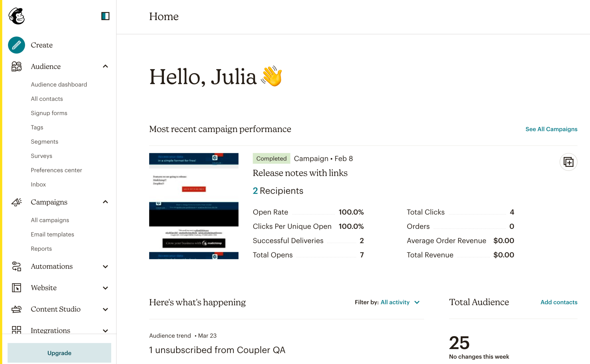The height and width of the screenshot is (364, 590).
Task: Open Reports from the sidebar
Action: click(x=41, y=249)
